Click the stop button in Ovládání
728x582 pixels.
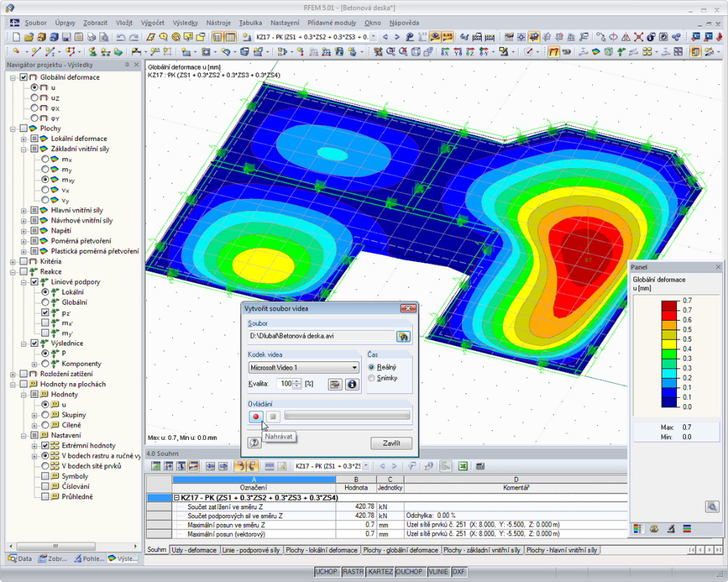pos(273,416)
